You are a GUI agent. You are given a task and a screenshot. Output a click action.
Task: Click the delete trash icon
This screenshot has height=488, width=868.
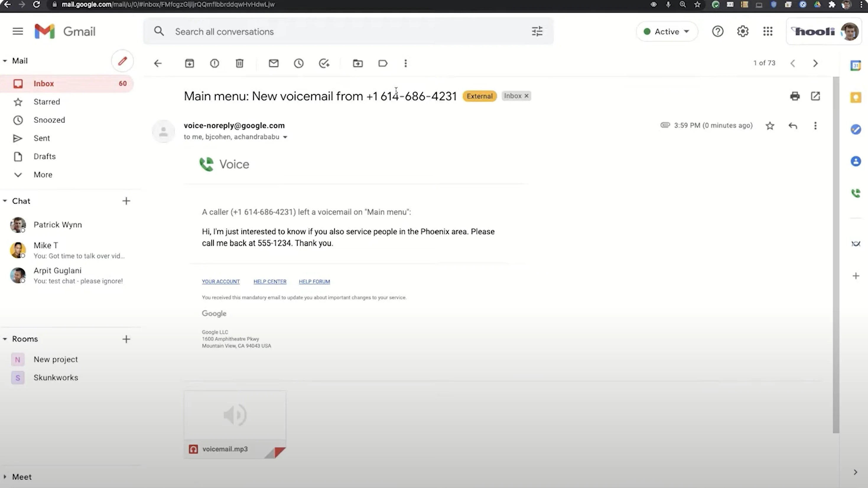point(240,63)
